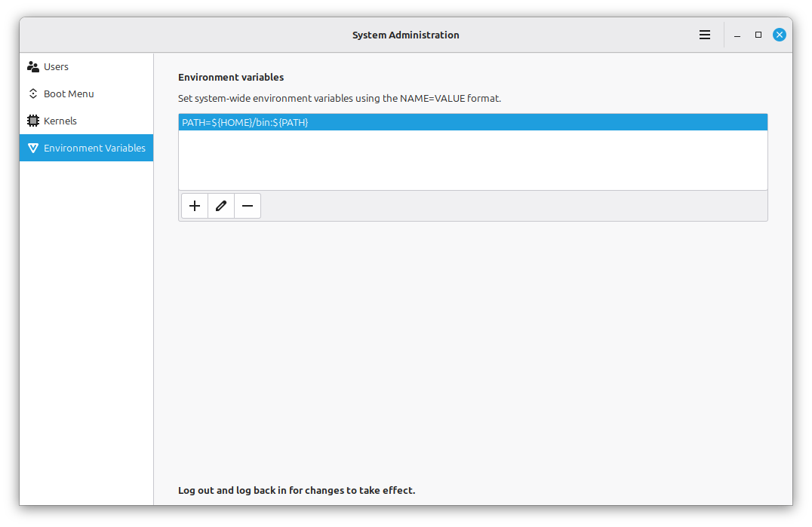The width and height of the screenshot is (812, 527).
Task: Open the hamburger menu in title bar
Action: coord(704,35)
